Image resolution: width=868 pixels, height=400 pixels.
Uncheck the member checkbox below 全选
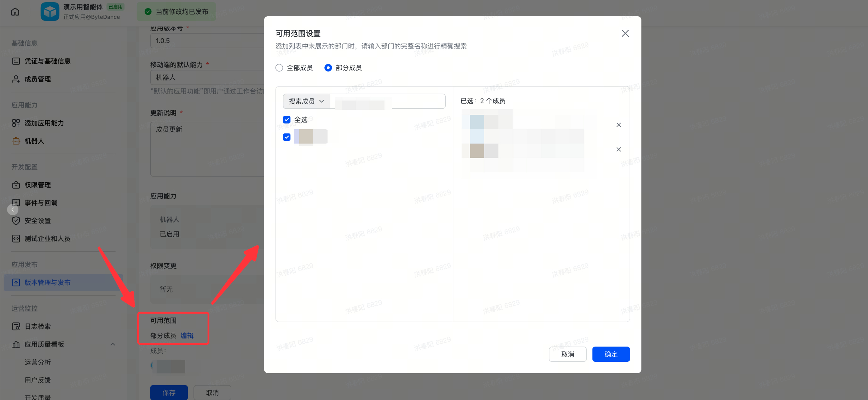coord(287,137)
